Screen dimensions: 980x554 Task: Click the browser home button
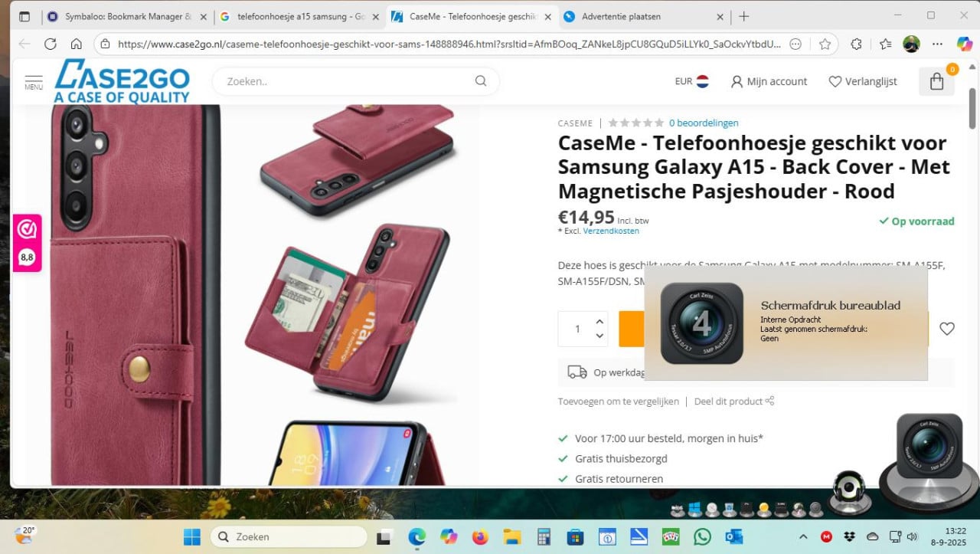[x=76, y=44]
